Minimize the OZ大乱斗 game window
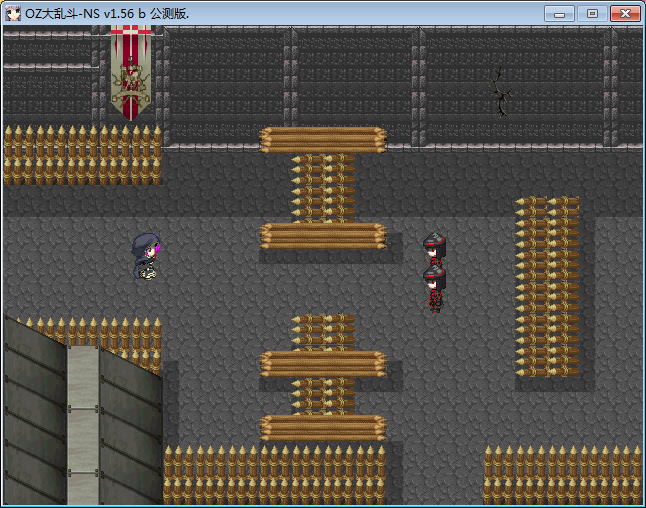Image resolution: width=646 pixels, height=508 pixels. pos(559,14)
